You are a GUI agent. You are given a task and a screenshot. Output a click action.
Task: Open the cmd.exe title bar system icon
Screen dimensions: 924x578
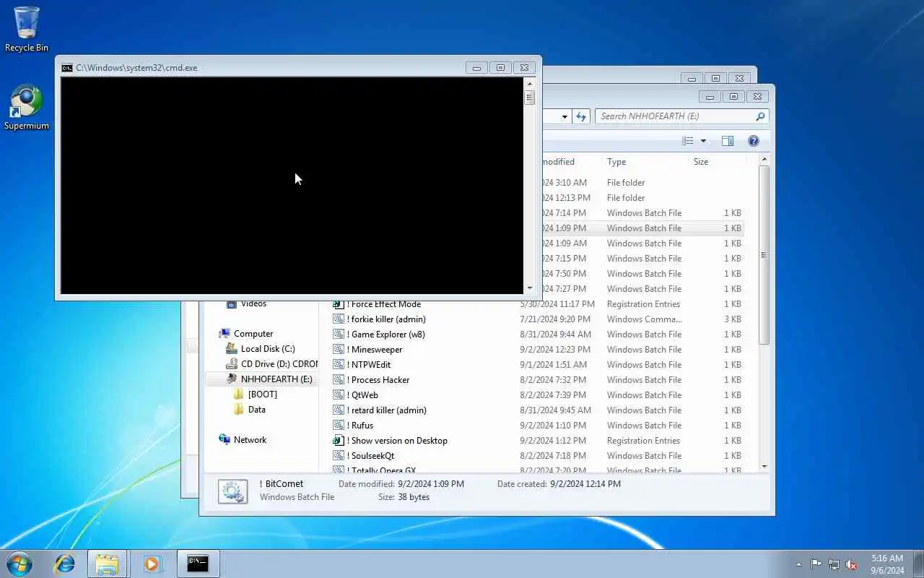67,68
